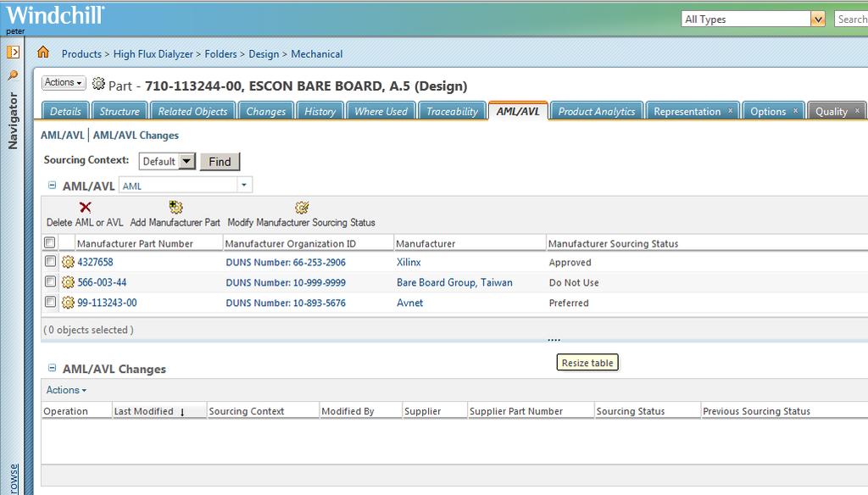Jump to AML/AVL sub-section link
Viewport: 868px width, 495px height.
coord(63,135)
